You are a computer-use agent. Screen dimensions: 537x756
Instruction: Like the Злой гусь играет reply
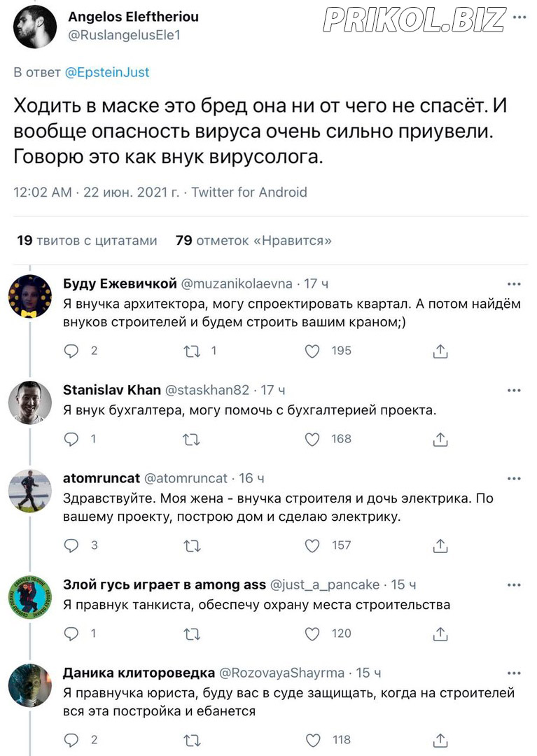[312, 633]
